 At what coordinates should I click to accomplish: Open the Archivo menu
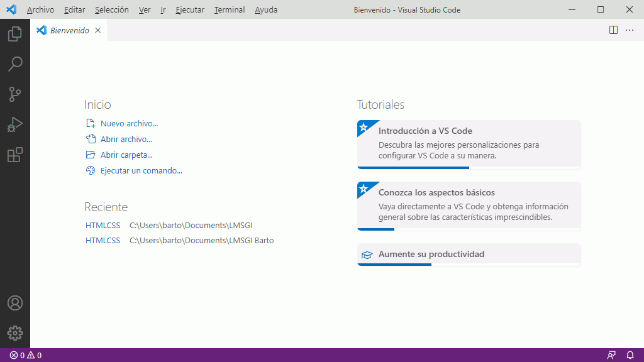40,9
